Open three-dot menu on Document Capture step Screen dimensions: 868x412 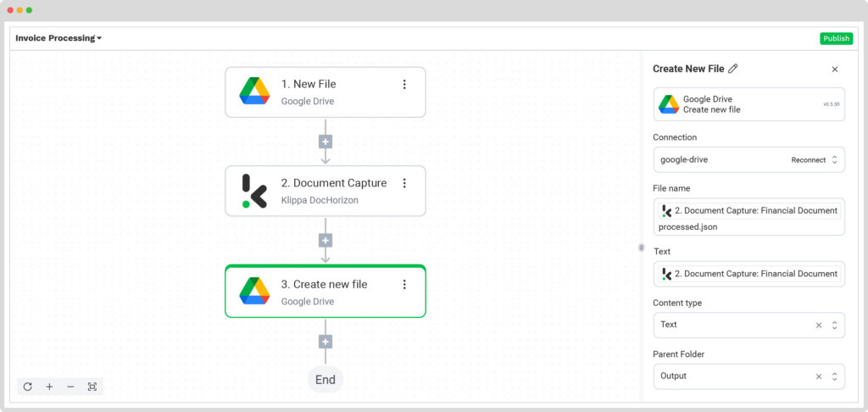coord(404,183)
